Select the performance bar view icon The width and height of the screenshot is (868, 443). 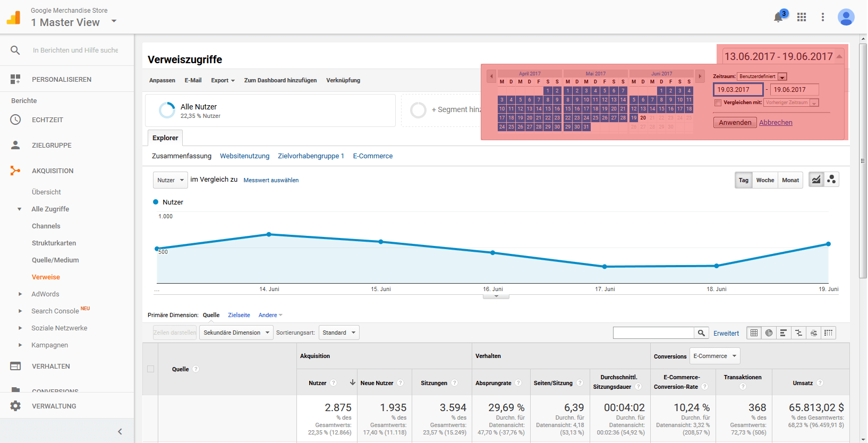tap(783, 333)
